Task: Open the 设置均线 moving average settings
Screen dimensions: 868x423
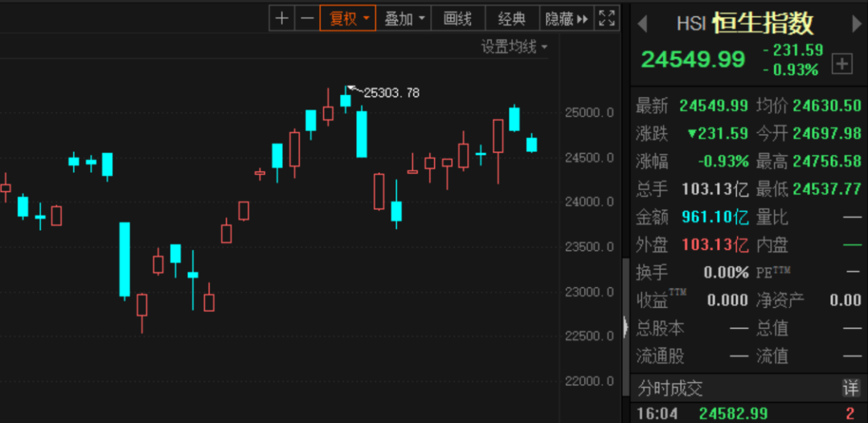Action: pyautogui.click(x=514, y=47)
